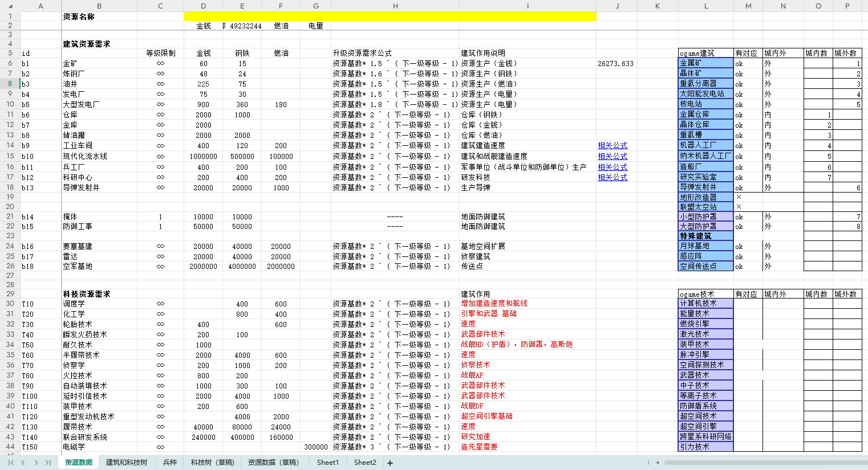
Task: Open the 相关公式 link in the 工业车间 row
Action: click(x=613, y=146)
